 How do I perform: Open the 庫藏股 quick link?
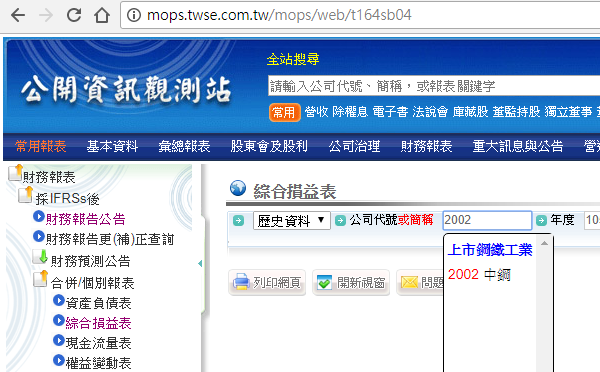tap(470, 112)
